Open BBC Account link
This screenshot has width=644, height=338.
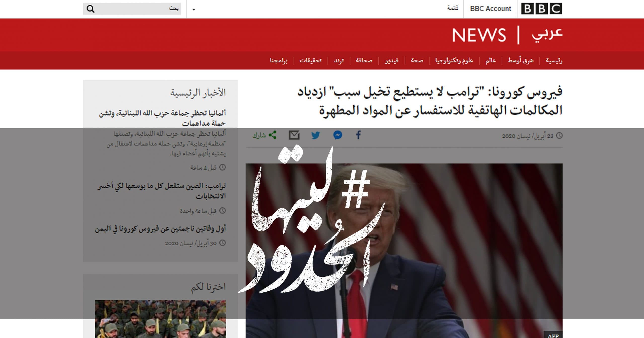(x=491, y=9)
